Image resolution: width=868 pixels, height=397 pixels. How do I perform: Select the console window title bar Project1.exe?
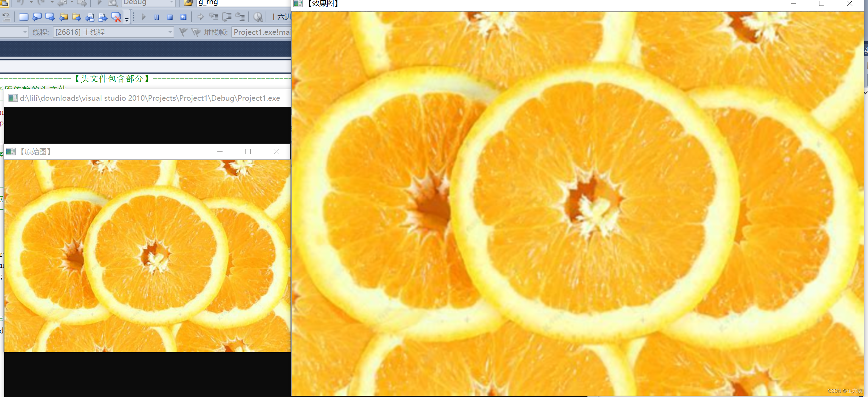point(148,98)
